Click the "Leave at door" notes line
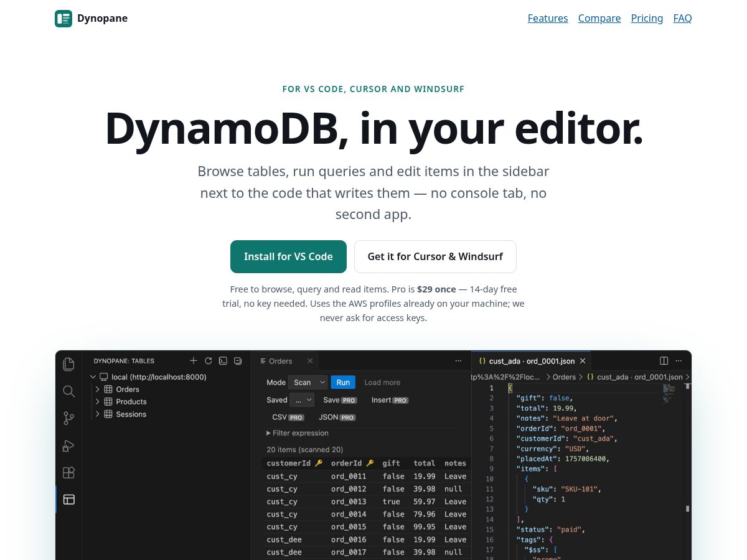Screen dimensions: 747x560 [x=566, y=418]
